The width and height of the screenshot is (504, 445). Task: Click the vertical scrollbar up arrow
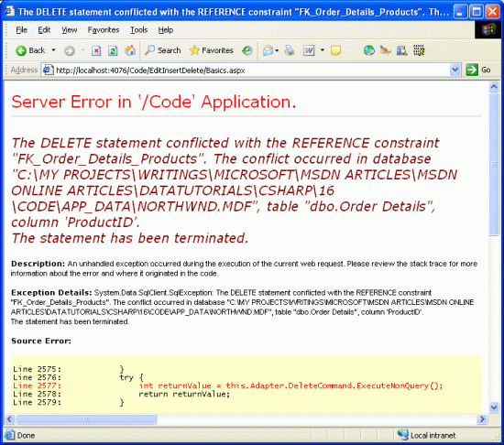(494, 87)
